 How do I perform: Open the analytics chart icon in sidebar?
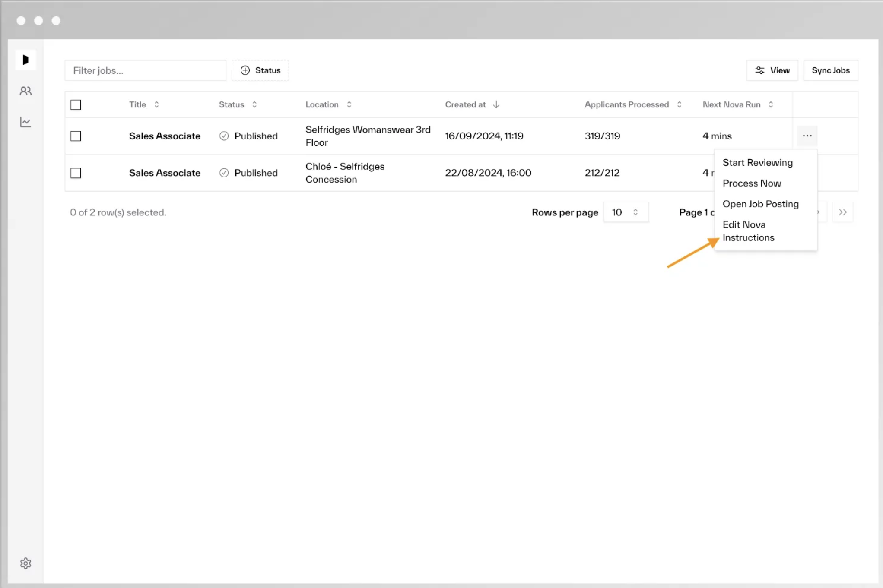click(x=25, y=122)
